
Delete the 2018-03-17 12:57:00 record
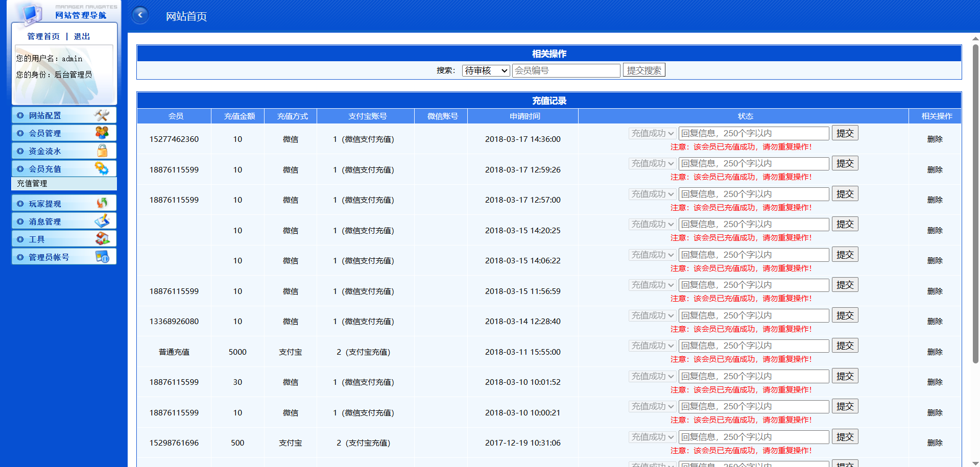(x=935, y=200)
